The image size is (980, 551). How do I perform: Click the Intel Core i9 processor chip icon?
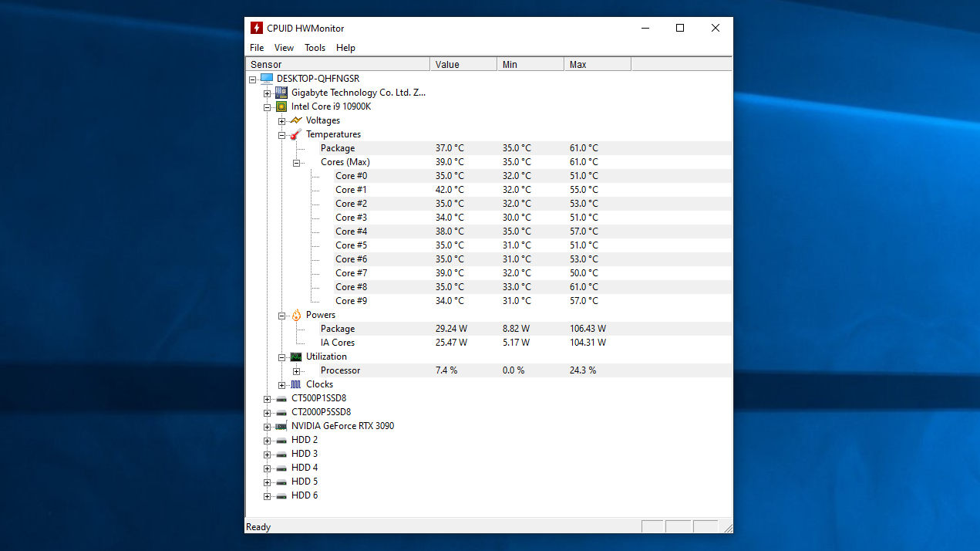click(x=281, y=106)
